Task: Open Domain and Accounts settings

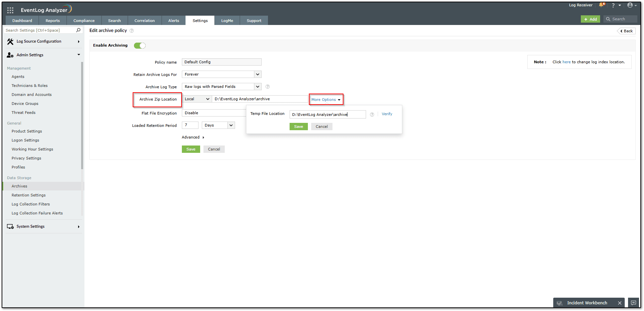Action: (32, 95)
